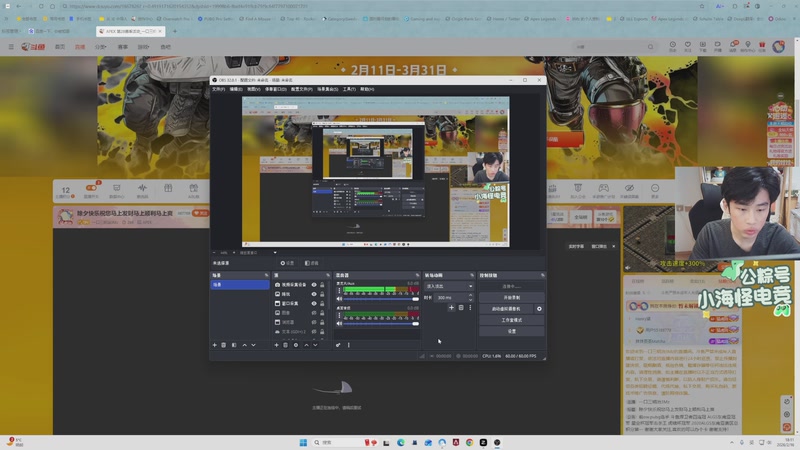This screenshot has width=800, height=450.
Task: Click the Douyu logo
Action: coord(33,46)
